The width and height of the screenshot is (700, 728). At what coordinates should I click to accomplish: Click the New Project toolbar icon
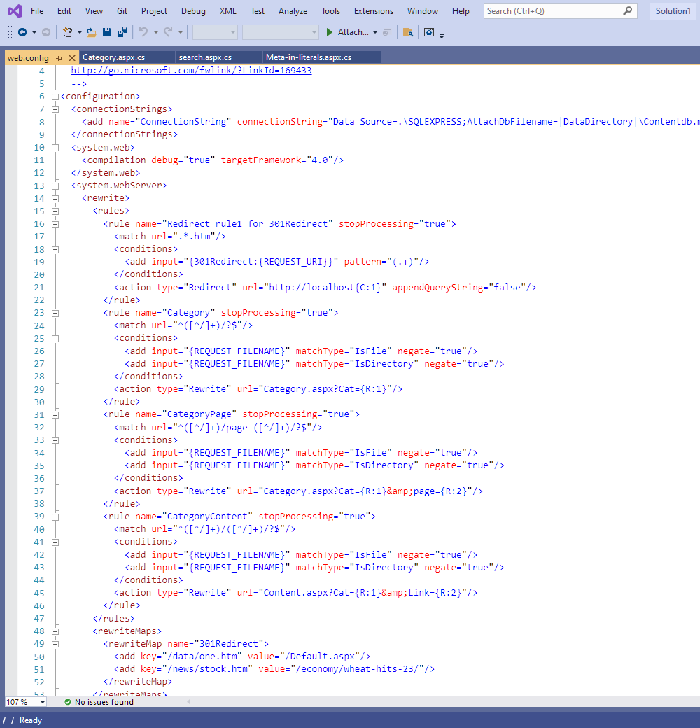[68, 32]
